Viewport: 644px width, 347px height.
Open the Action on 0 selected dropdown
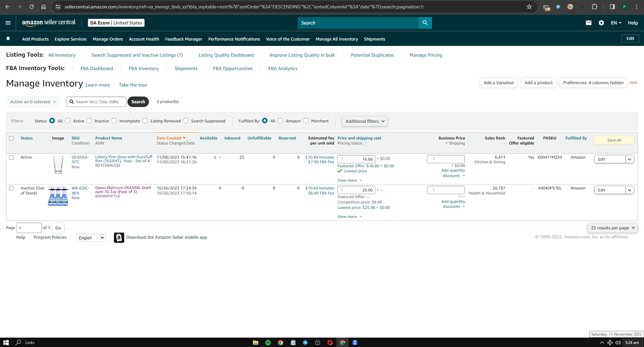[x=33, y=102]
